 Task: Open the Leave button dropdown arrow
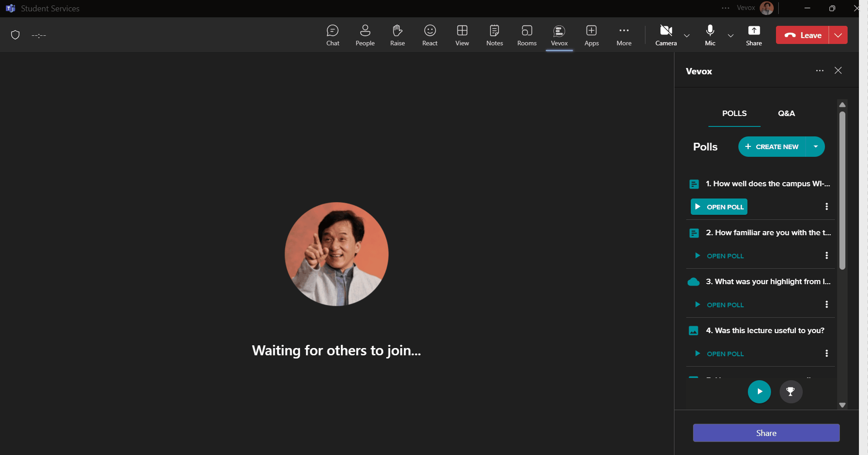[x=838, y=35]
